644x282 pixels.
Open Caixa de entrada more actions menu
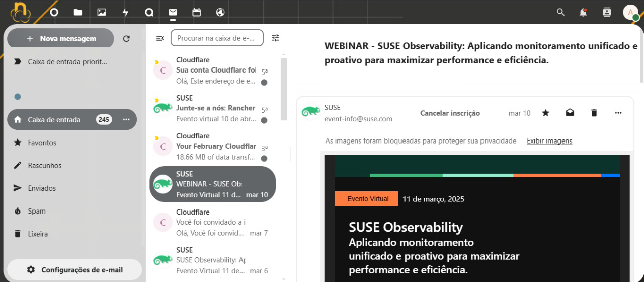click(x=126, y=119)
